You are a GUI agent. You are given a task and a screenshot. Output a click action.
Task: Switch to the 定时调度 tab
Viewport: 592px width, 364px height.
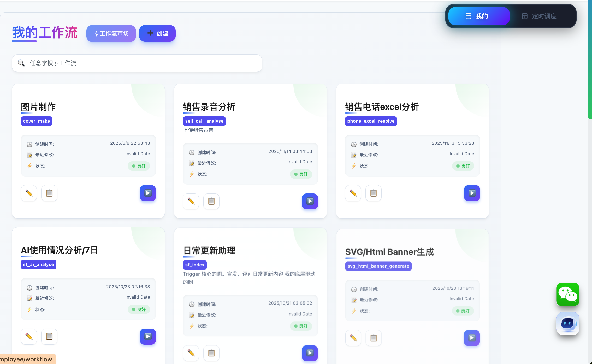[x=539, y=16]
